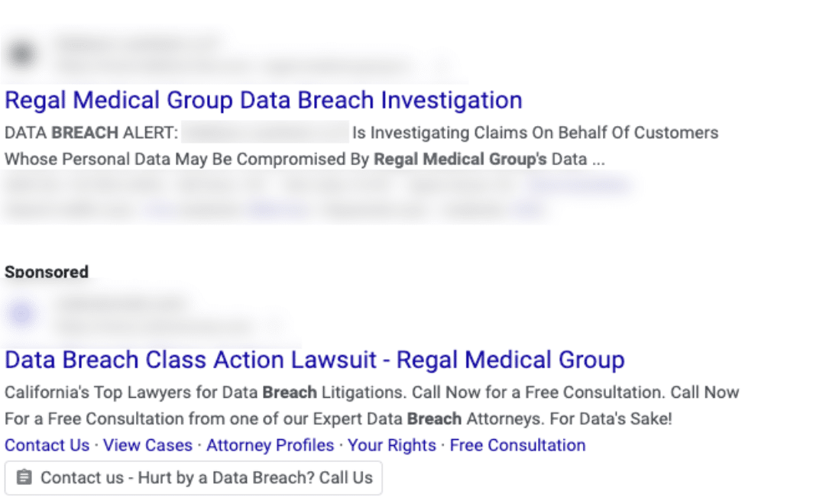
Task: Click the Sponsored label
Action: (46, 272)
